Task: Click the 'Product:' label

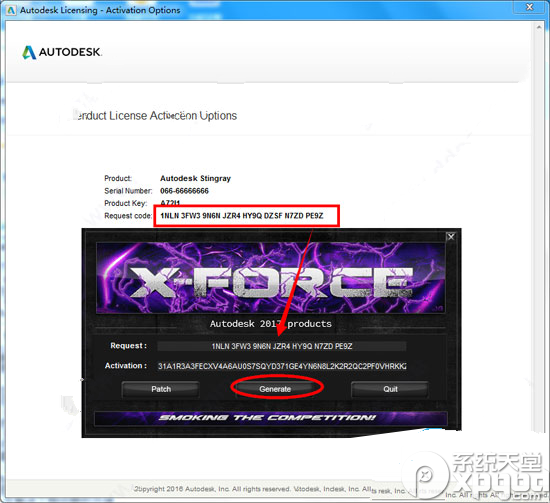Action: (x=118, y=178)
